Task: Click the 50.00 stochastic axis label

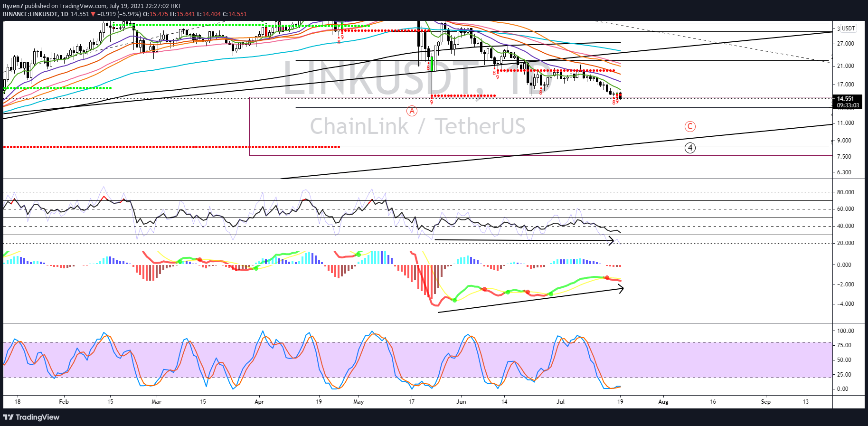Action: (844, 360)
